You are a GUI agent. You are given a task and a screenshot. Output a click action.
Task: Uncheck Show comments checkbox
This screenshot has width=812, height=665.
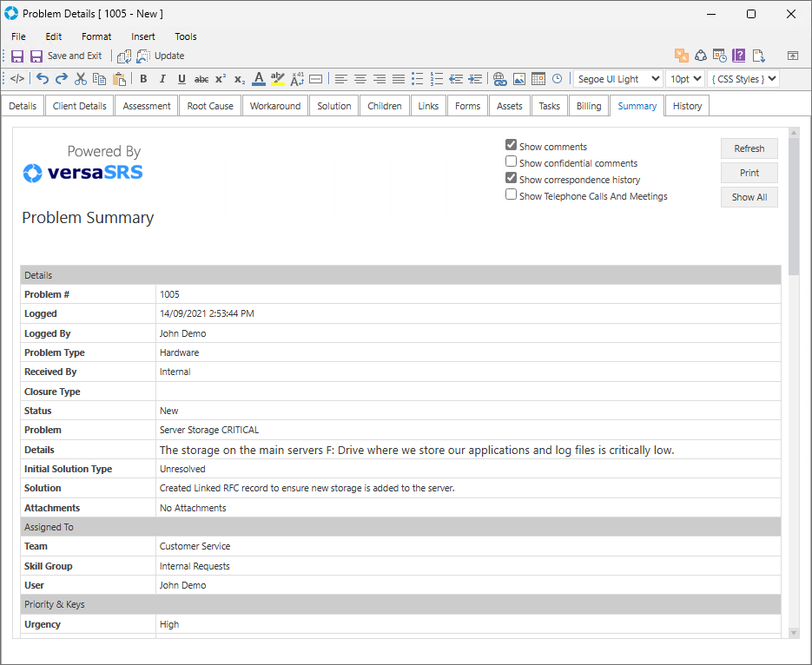(x=512, y=146)
